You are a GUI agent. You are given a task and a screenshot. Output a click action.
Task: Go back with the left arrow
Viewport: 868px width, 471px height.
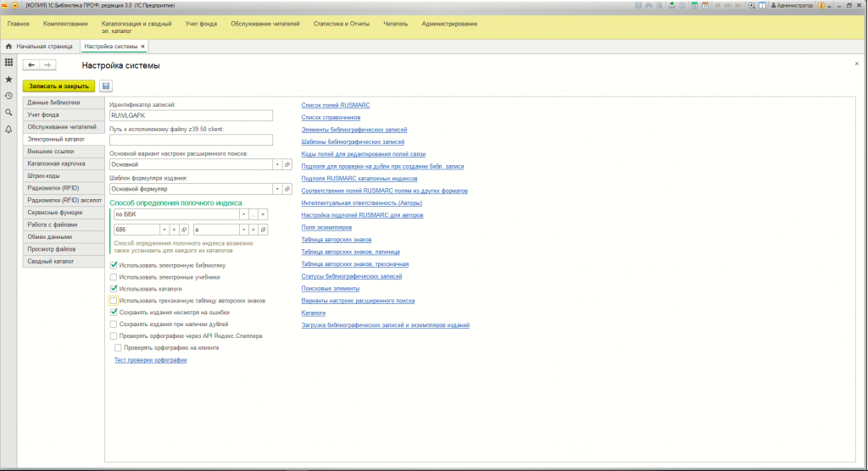point(31,65)
